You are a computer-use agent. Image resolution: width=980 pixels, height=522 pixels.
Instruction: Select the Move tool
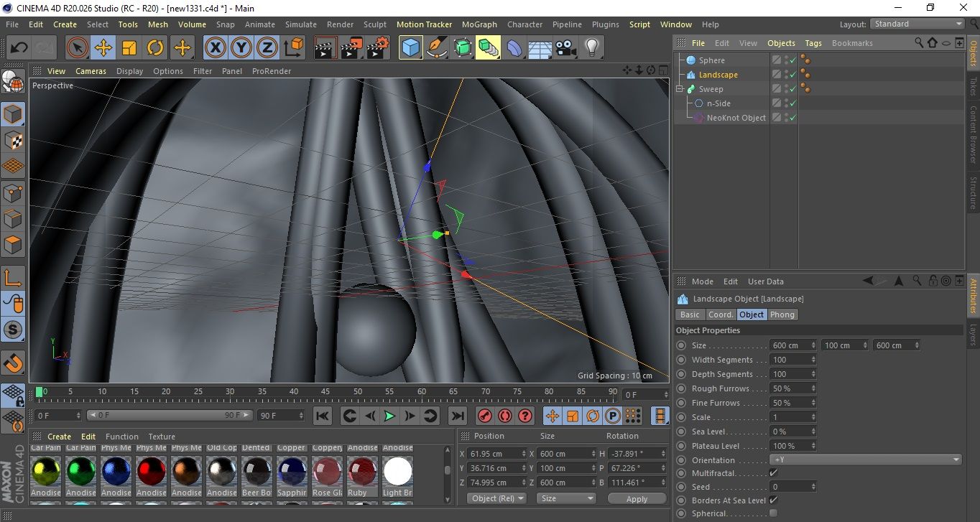click(x=103, y=48)
